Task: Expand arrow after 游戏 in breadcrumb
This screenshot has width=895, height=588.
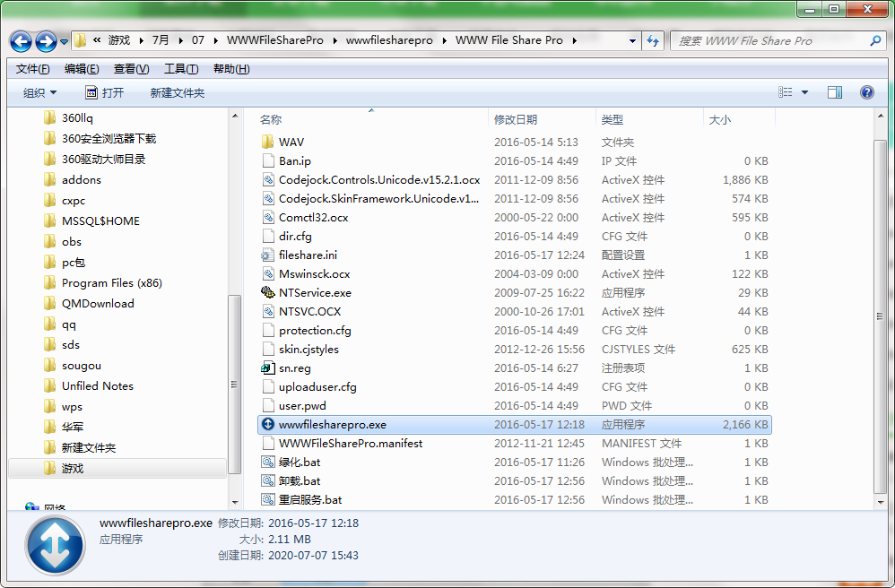Action: [x=141, y=40]
